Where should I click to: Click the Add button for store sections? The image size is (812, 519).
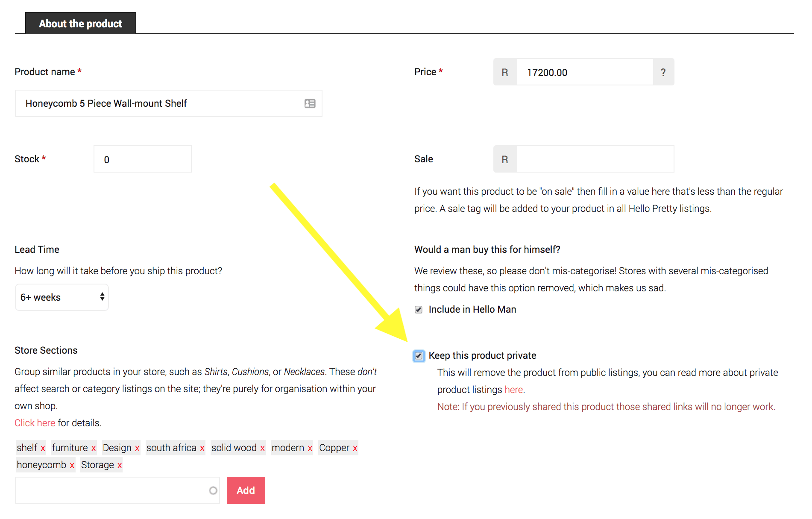[x=246, y=490]
